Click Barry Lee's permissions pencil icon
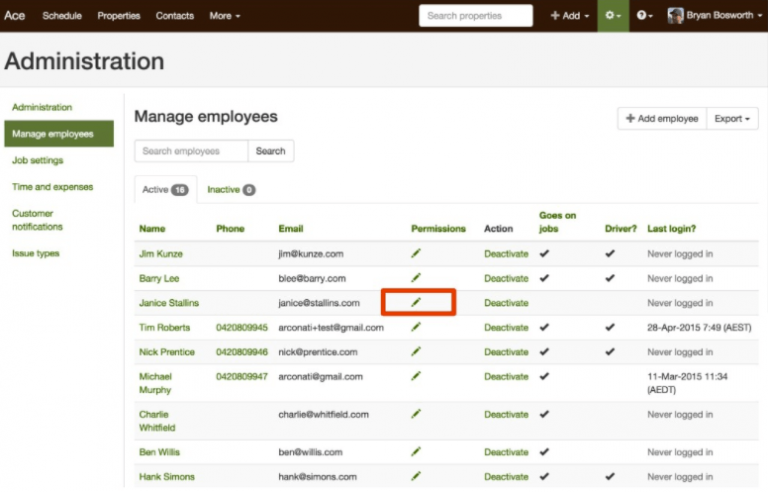Image resolution: width=768 pixels, height=492 pixels. pyautogui.click(x=416, y=278)
